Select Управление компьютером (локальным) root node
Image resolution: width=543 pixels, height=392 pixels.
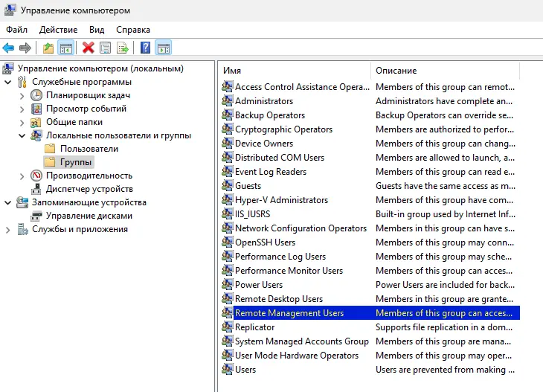point(100,68)
